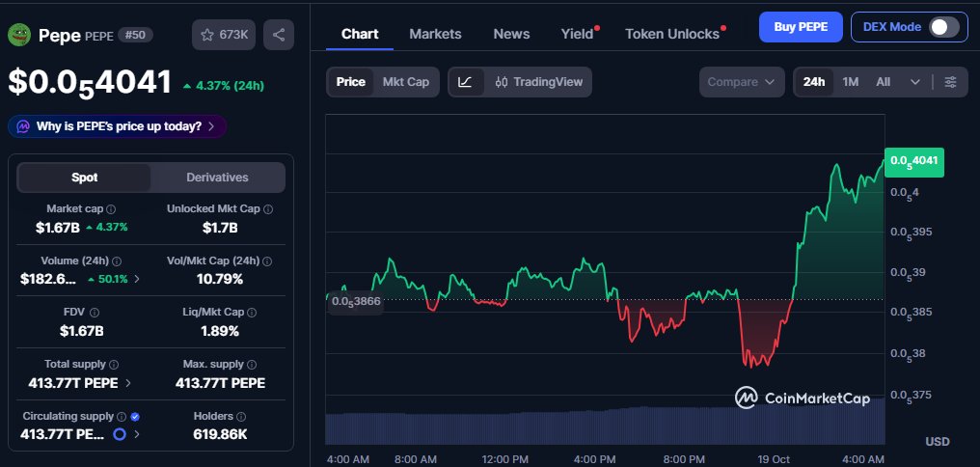The width and height of the screenshot is (980, 467).
Task: Click the info icon beside Unlocked Mkt Cap
Action: tap(268, 209)
